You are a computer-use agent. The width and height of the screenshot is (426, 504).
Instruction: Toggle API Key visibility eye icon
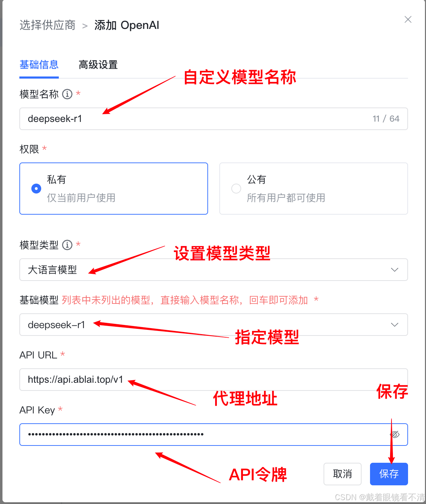tap(395, 435)
